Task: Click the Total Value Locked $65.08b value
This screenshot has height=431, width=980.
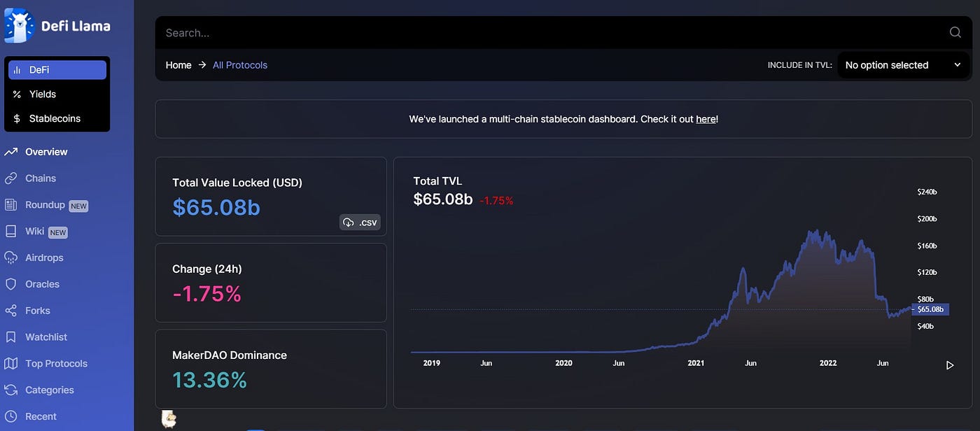Action: pyautogui.click(x=216, y=207)
